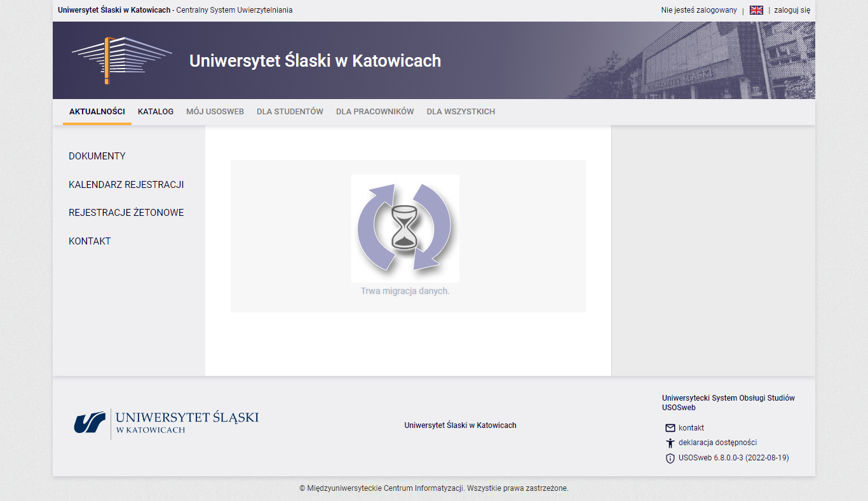Click the envelope icon next to kontakt
This screenshot has width=868, height=501.
(670, 428)
